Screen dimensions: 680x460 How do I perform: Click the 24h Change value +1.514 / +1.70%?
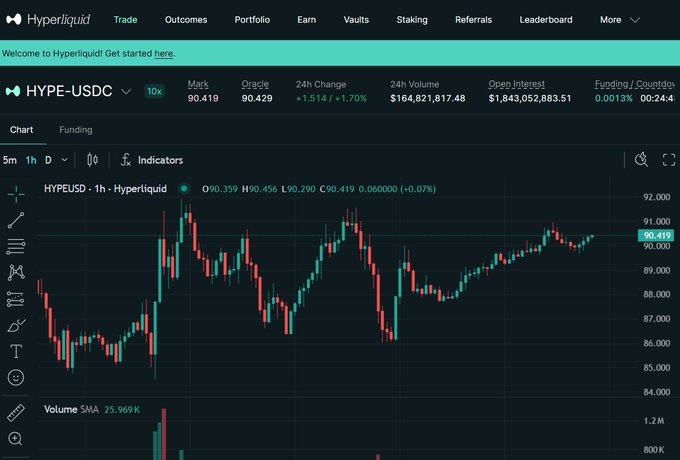pos(331,98)
